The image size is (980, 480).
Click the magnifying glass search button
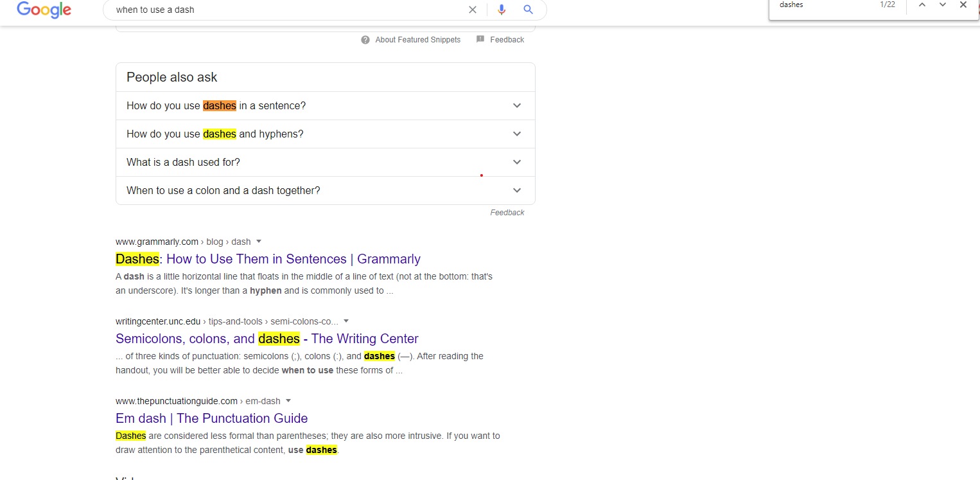coord(529,10)
